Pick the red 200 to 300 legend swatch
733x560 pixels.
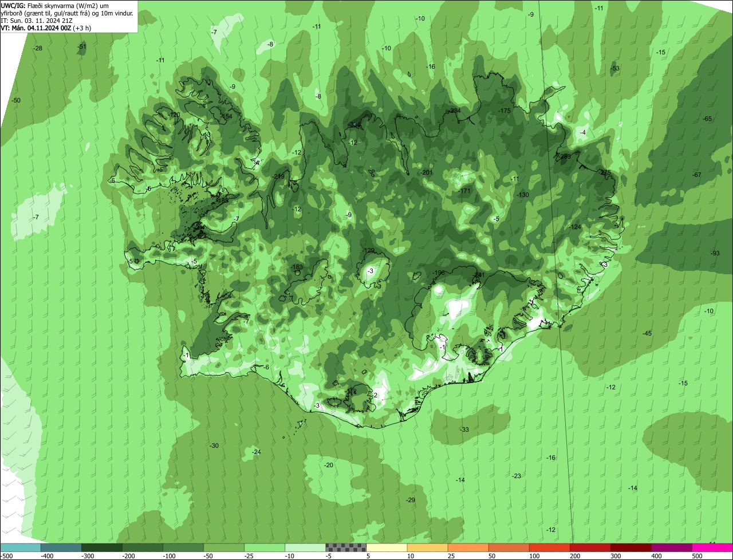coord(590,547)
